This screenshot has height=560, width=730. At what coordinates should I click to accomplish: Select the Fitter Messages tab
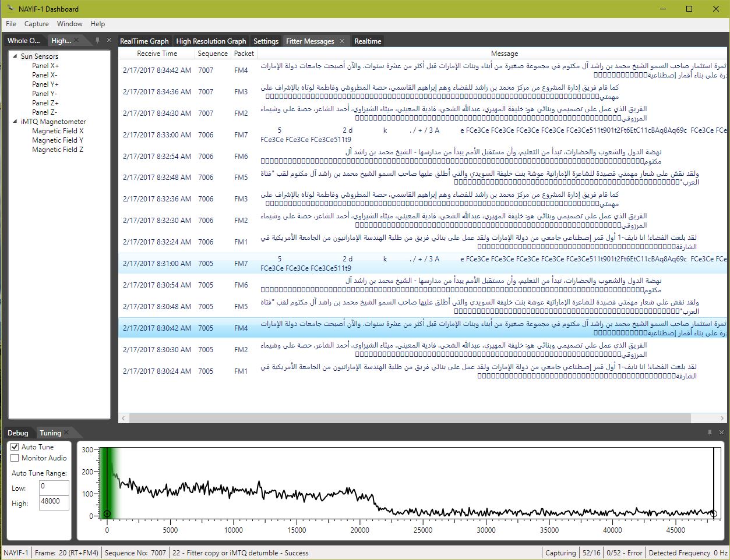[310, 41]
